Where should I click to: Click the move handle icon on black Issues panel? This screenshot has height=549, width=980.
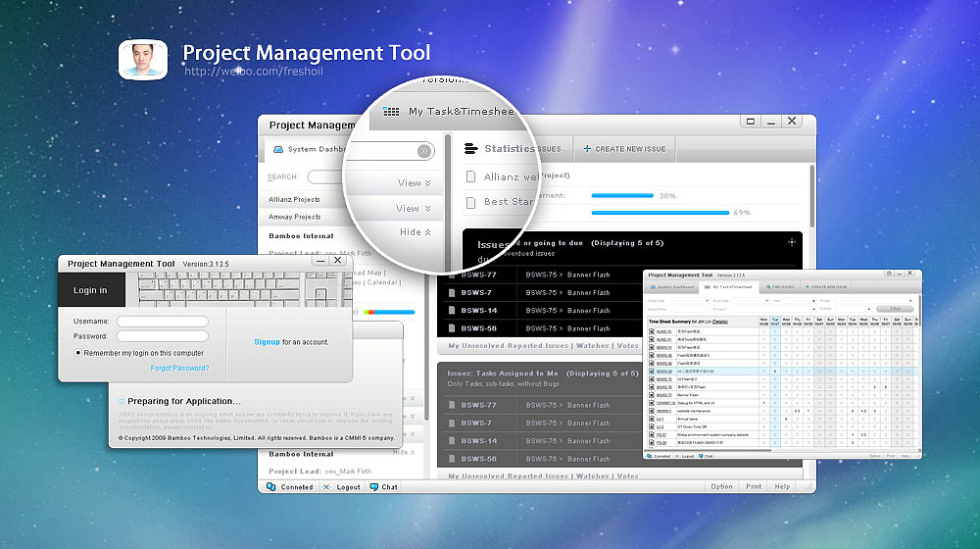pos(791,242)
